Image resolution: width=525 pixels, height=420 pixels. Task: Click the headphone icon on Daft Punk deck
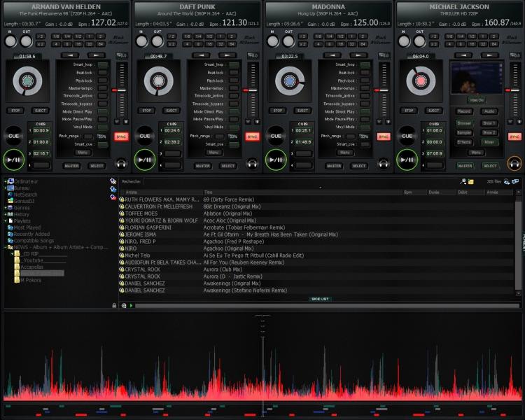[253, 163]
